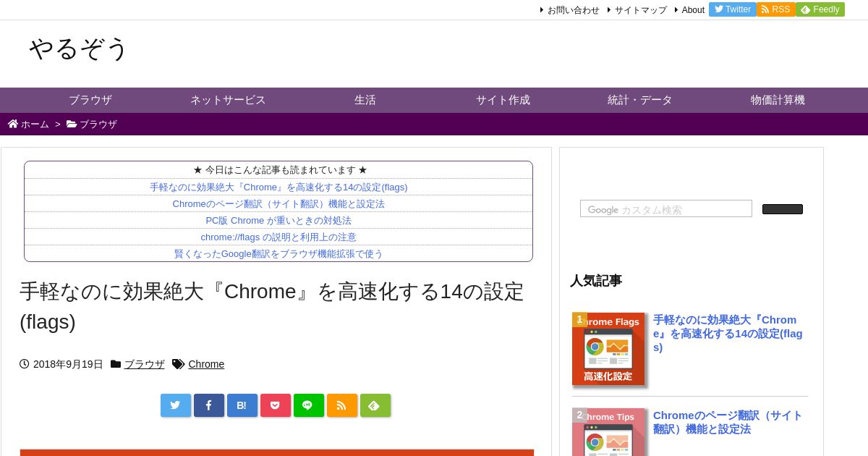Go to ホーム in breadcrumb
This screenshot has width=868, height=456.
click(35, 124)
